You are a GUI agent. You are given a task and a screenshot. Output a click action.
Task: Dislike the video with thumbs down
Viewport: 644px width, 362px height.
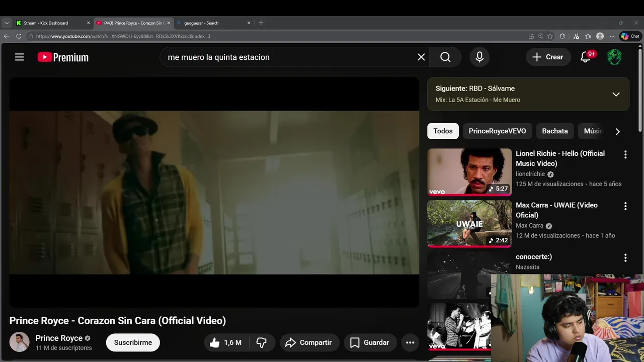(x=261, y=342)
